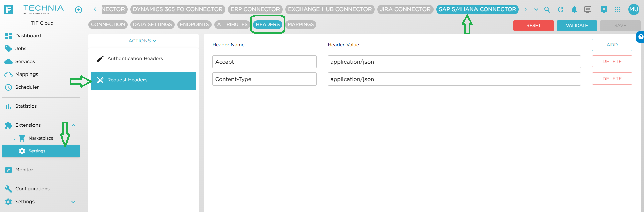Image resolution: width=644 pixels, height=212 pixels.
Task: Click the Technia logo icon
Action: click(8, 9)
